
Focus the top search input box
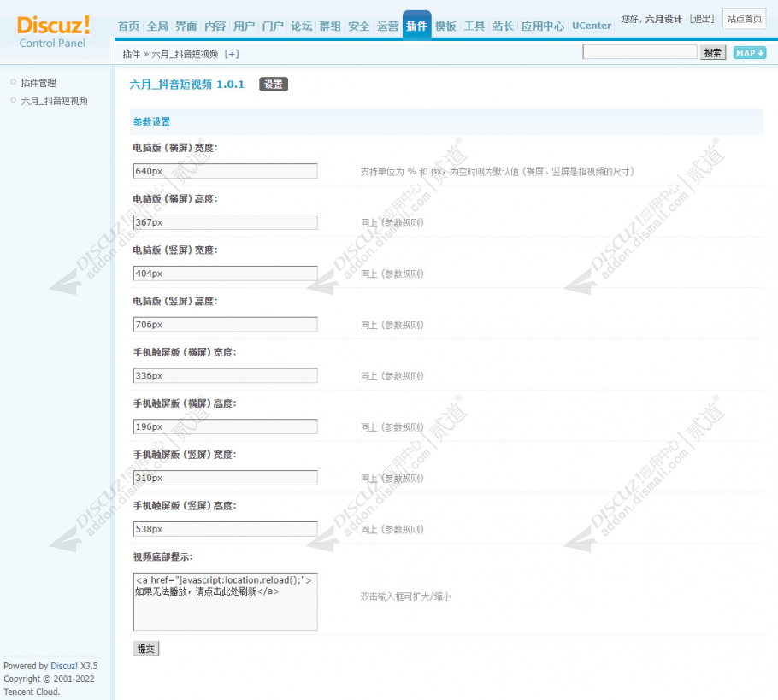[639, 51]
